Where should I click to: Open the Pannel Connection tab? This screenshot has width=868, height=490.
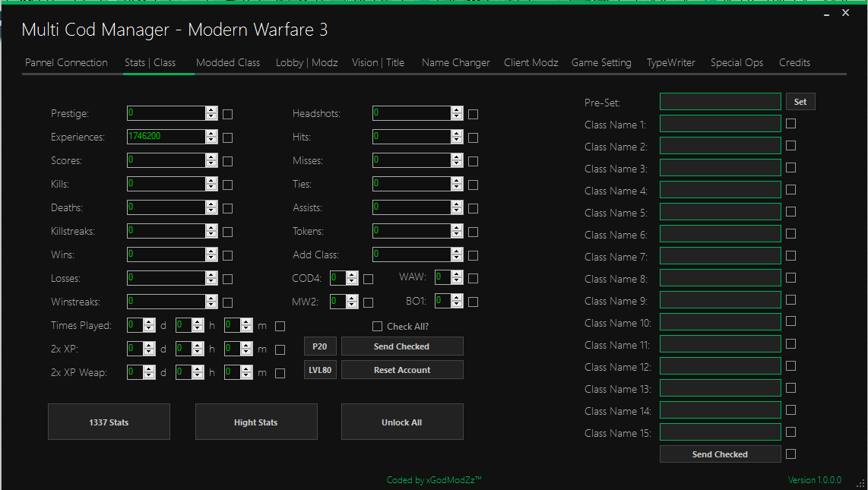coord(66,62)
